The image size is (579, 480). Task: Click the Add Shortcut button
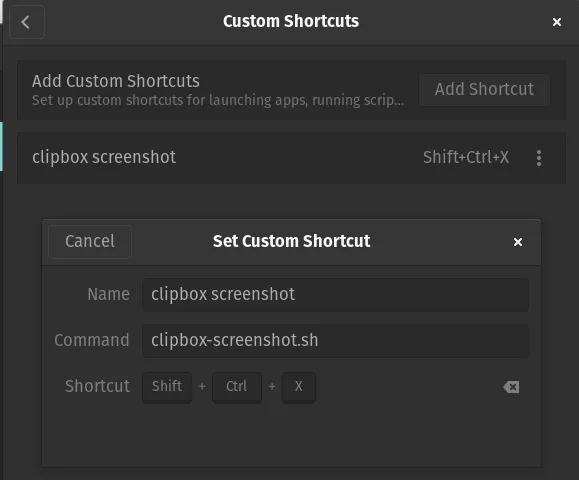point(484,90)
